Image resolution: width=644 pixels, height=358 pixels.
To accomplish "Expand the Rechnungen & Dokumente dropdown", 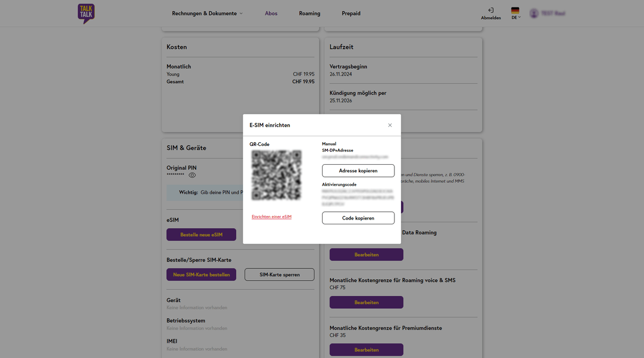I will (207, 13).
